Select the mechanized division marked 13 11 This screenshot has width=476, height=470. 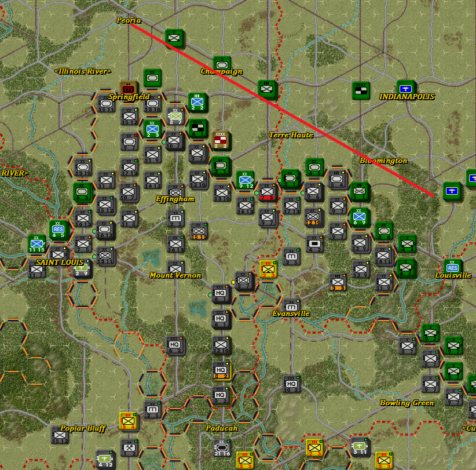[105, 256]
